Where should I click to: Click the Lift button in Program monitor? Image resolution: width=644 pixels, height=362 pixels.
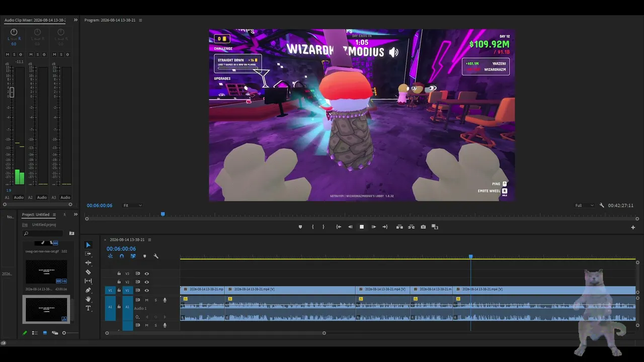coord(399,227)
